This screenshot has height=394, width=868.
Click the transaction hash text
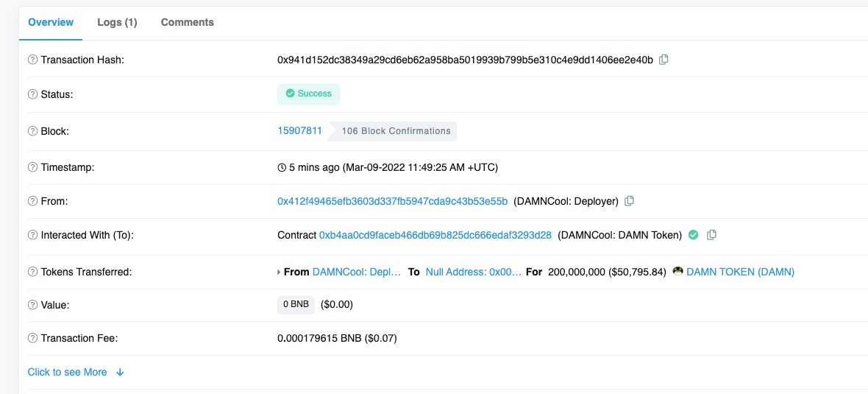click(465, 60)
